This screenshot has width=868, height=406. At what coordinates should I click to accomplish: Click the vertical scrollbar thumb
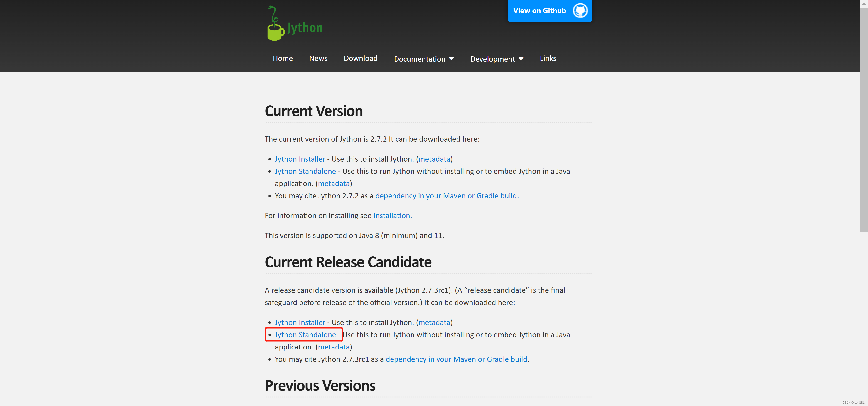864,120
